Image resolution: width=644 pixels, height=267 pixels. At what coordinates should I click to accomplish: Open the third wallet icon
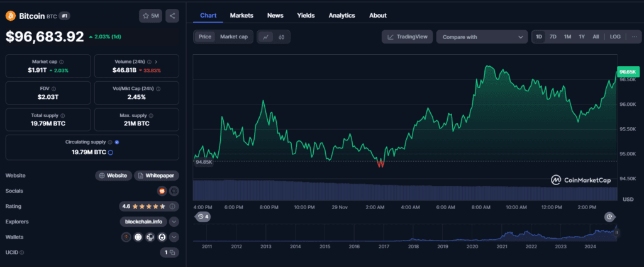tap(150, 237)
